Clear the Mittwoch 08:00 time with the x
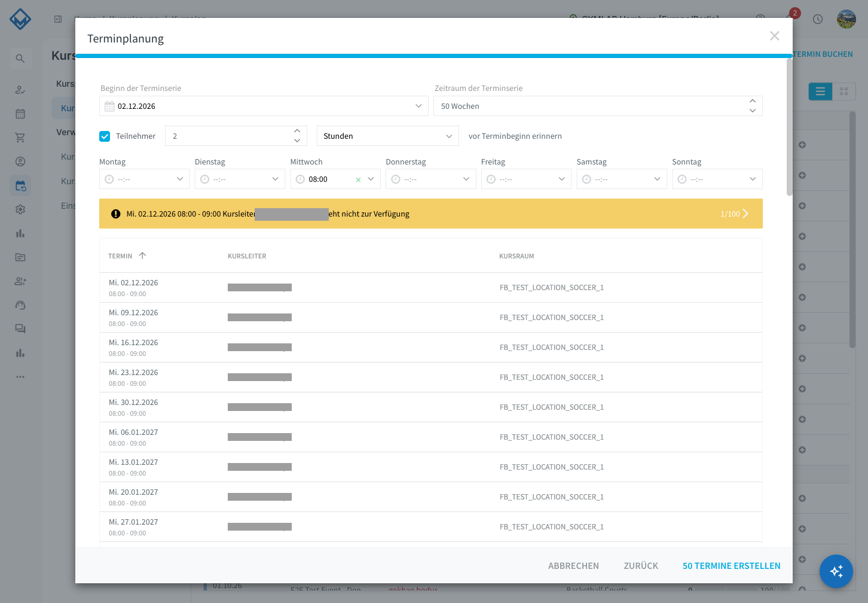Viewport: 868px width, 603px height. [x=358, y=179]
